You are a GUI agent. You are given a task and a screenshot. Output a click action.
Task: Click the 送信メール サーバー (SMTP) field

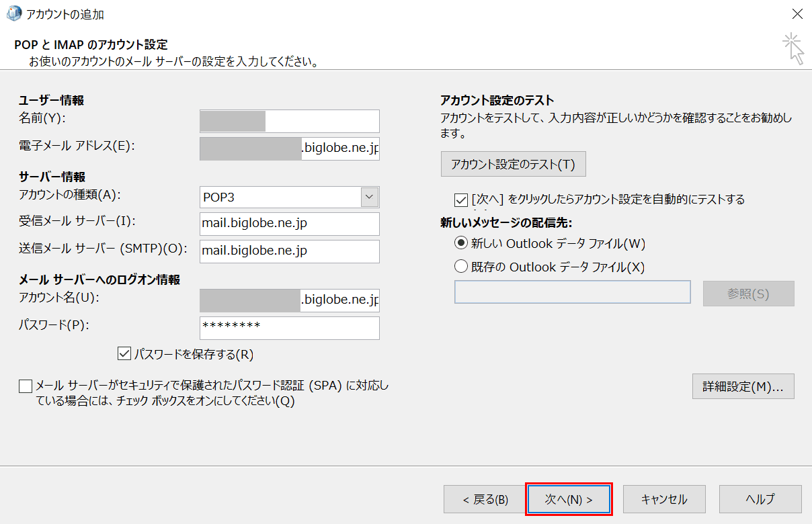(x=290, y=251)
